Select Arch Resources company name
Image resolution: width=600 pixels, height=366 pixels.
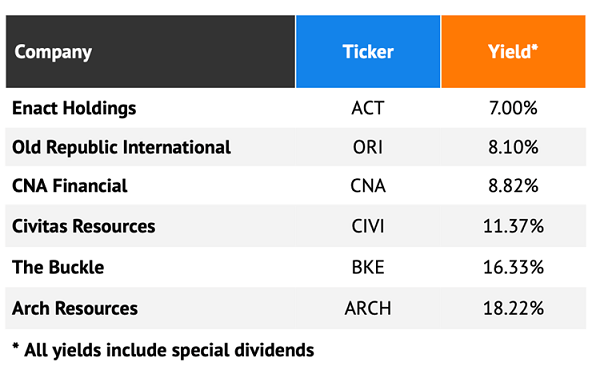tap(75, 308)
